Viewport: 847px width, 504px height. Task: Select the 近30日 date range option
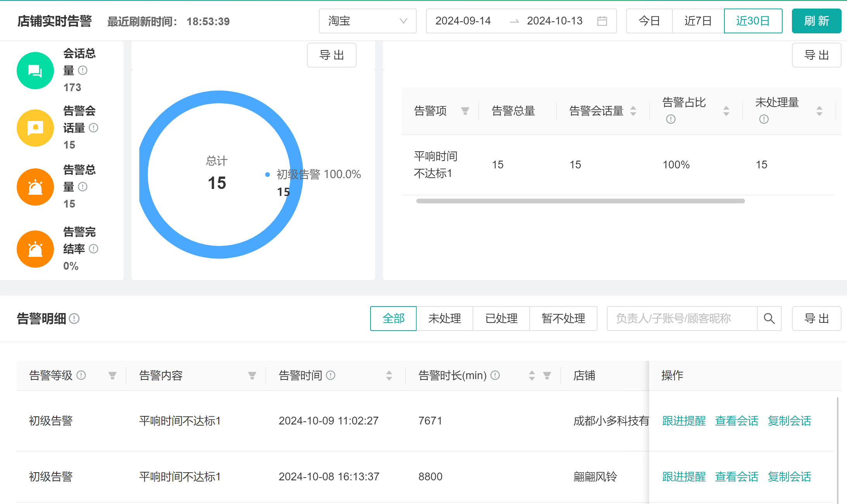tap(753, 21)
